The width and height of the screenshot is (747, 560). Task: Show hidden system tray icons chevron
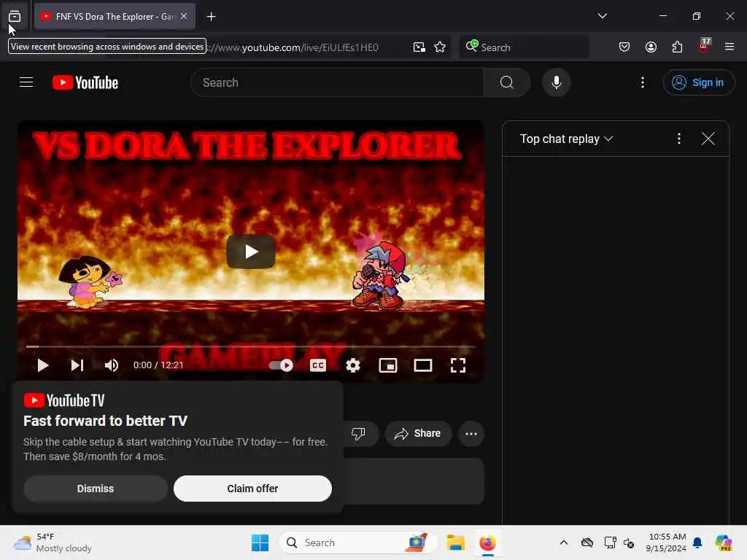click(x=564, y=542)
